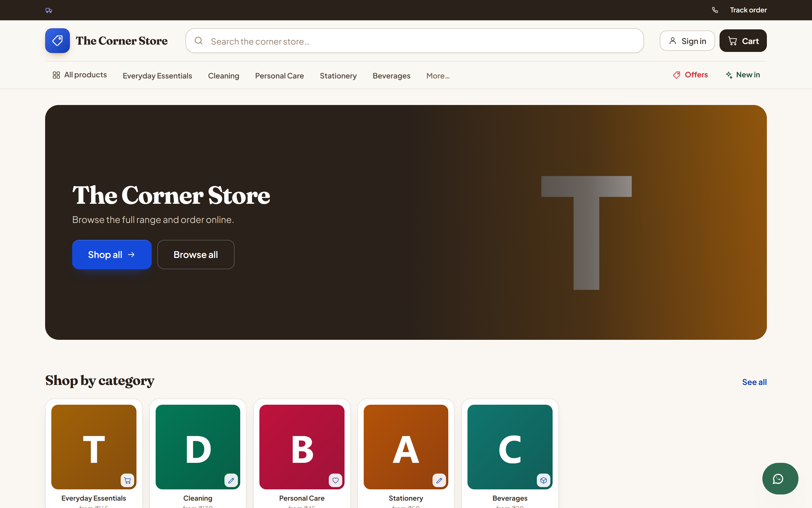Click the cart icon in Cart button
The height and width of the screenshot is (508, 812).
(x=732, y=41)
